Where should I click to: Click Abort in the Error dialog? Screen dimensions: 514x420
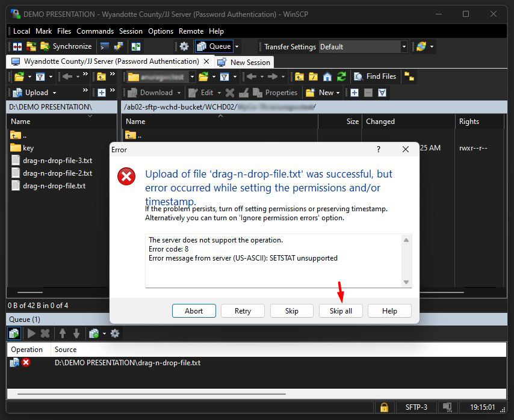coord(194,311)
